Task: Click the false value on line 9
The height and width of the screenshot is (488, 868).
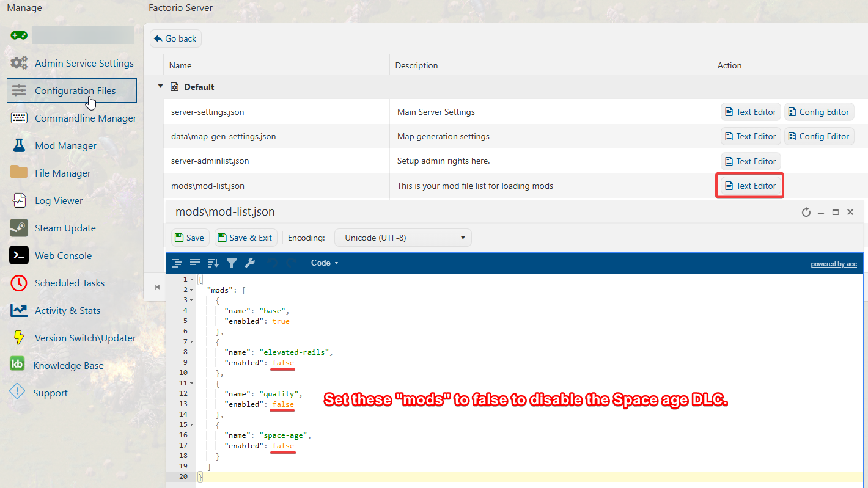Action: (x=283, y=363)
